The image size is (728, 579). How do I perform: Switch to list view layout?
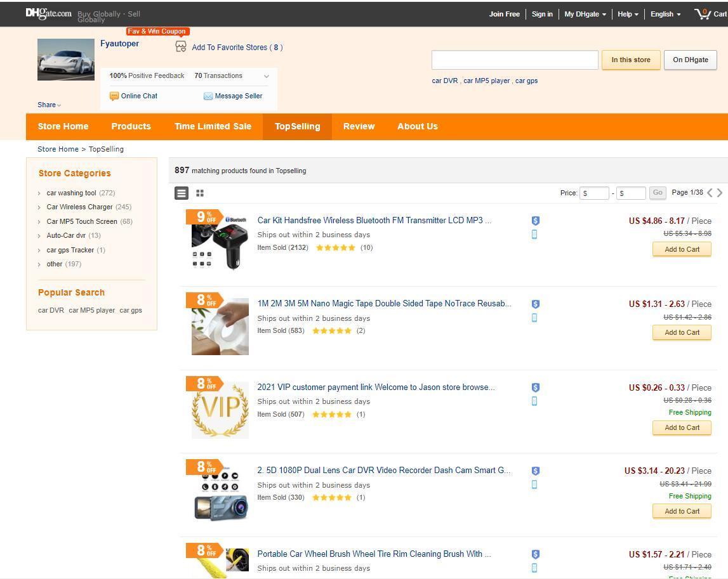point(182,193)
